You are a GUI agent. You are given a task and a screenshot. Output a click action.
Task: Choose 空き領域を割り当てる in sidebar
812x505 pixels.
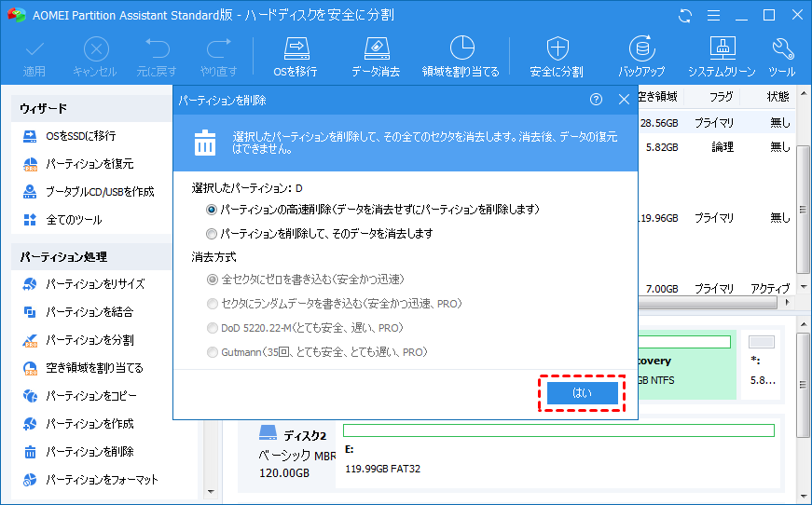[83, 368]
